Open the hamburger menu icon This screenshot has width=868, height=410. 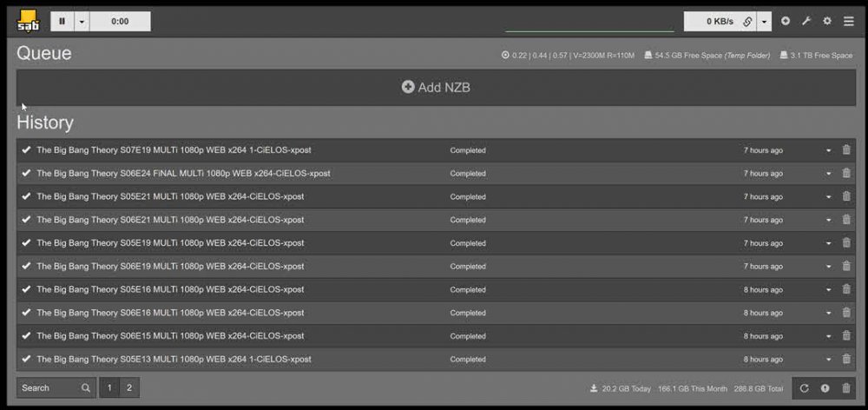click(x=849, y=21)
